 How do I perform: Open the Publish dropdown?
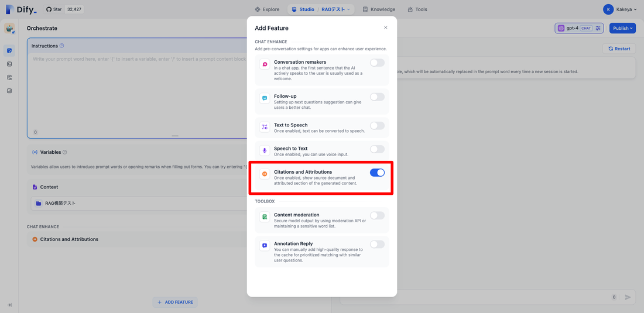pos(622,28)
